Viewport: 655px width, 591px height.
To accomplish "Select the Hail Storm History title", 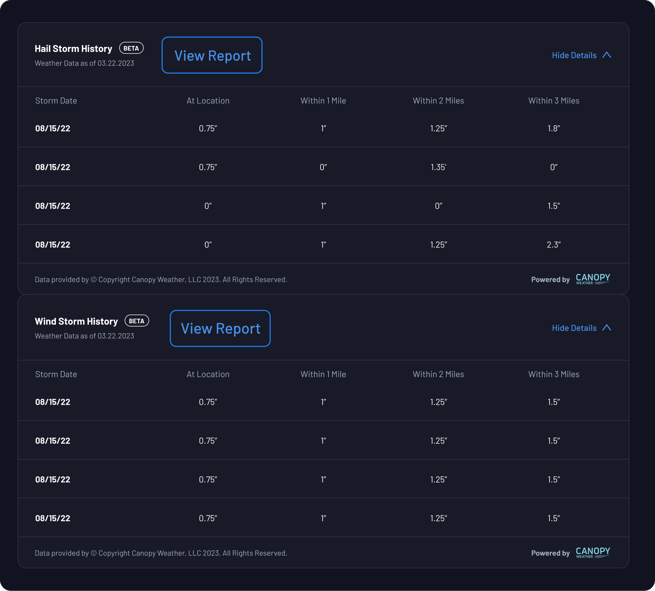I will 74,48.
